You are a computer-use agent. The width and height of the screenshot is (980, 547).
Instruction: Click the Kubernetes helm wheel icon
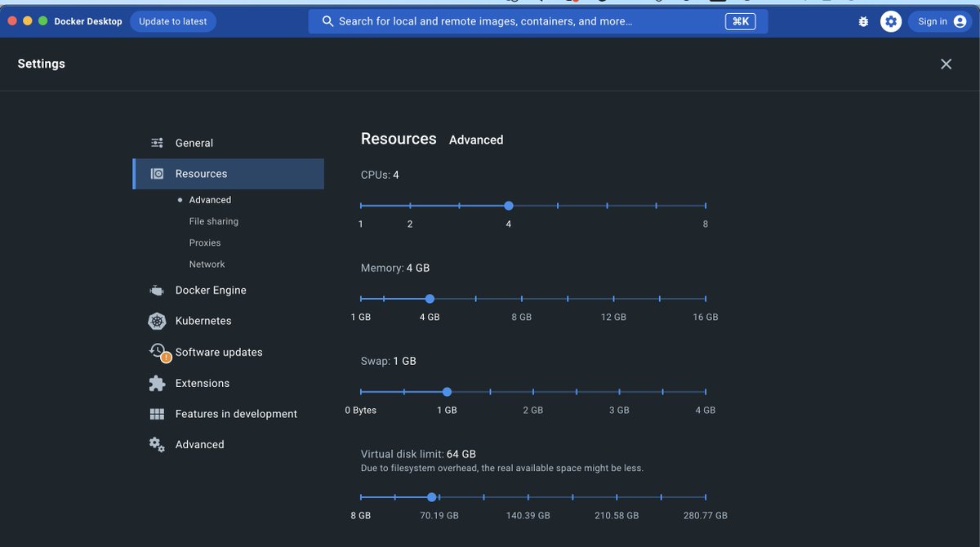point(157,322)
